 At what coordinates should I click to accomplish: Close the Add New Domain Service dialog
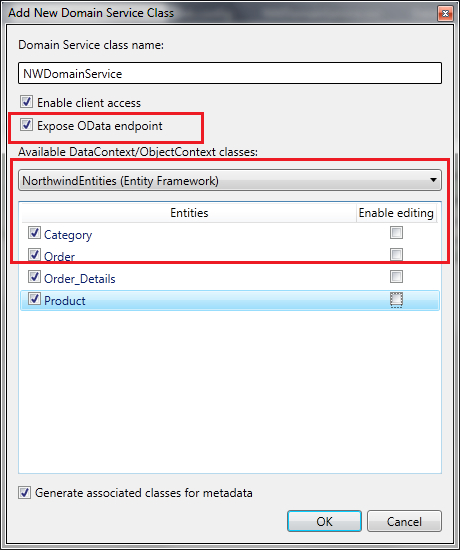[x=445, y=14]
